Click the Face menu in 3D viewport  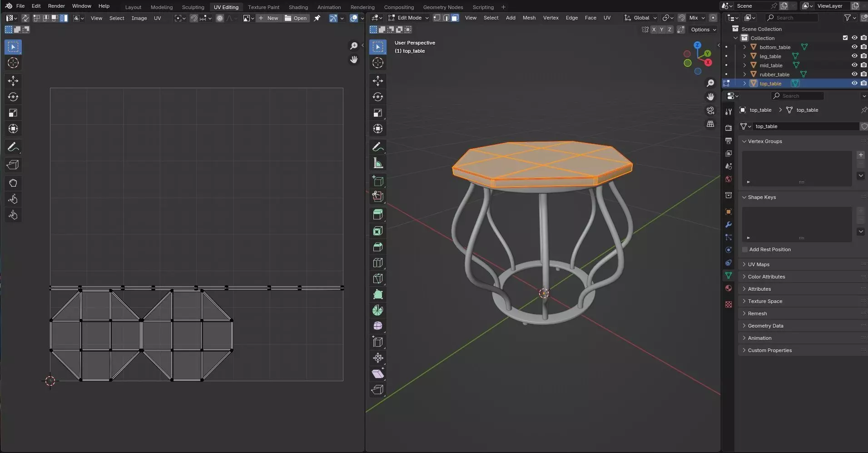point(590,18)
